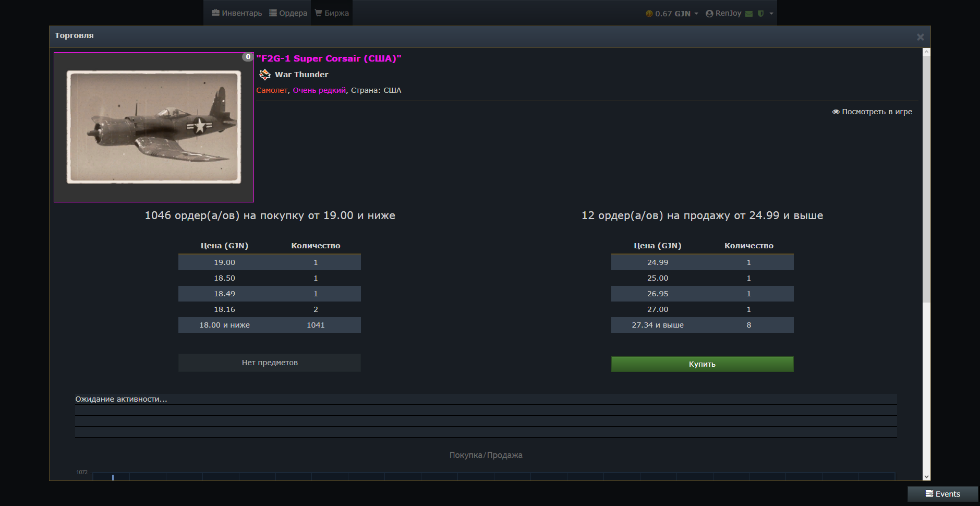The height and width of the screenshot is (506, 980).
Task: Click the F2G-1 Super Corsair item thumbnail
Action: [154, 127]
